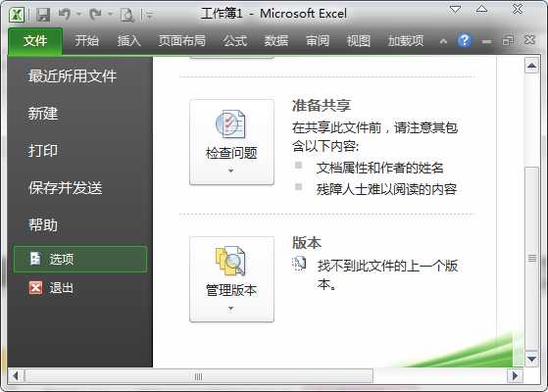Click 退出 to exit Excel
548x392 pixels.
tap(62, 288)
